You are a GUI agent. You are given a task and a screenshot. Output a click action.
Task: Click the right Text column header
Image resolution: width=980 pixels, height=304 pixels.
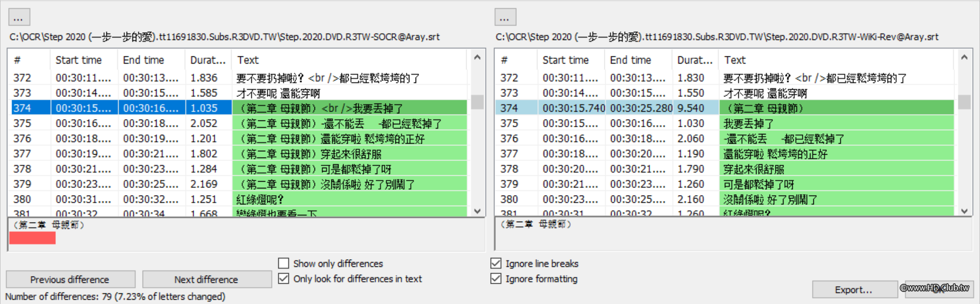coord(735,60)
